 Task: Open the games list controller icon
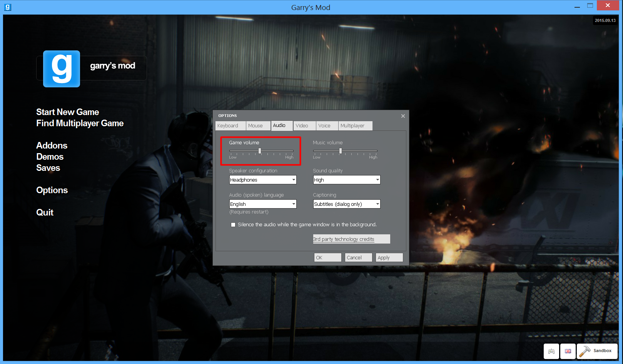[551, 351]
